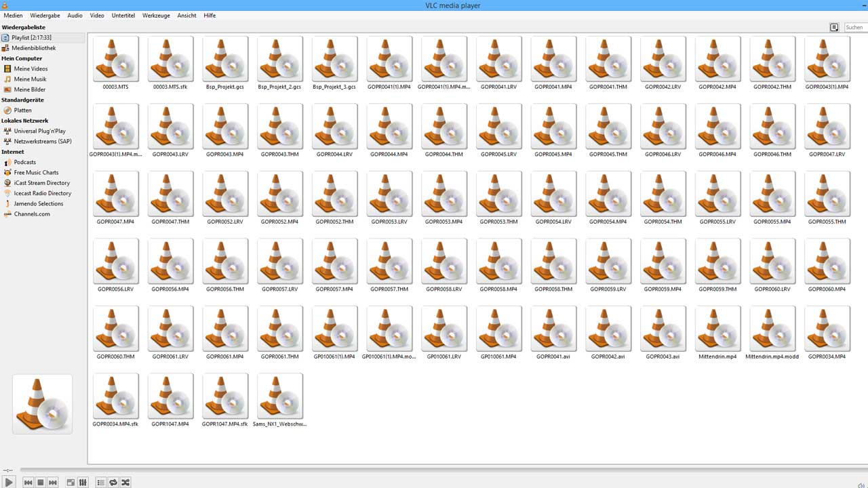Viewport: 868px width, 488px height.
Task: Click the Suchen search field
Action: click(x=855, y=27)
